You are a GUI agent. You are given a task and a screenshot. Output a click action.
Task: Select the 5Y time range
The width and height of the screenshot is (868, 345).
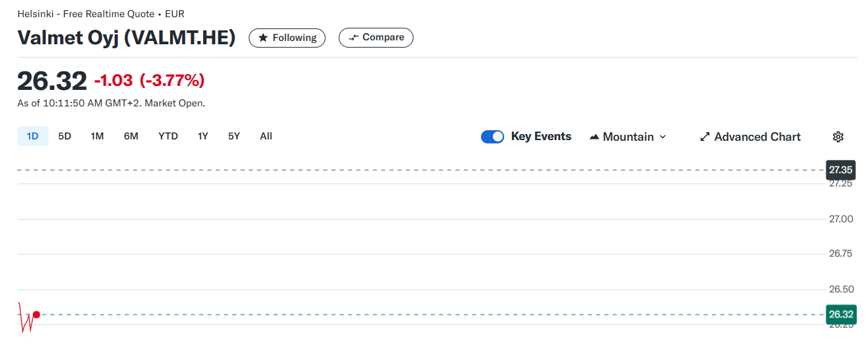coord(234,136)
